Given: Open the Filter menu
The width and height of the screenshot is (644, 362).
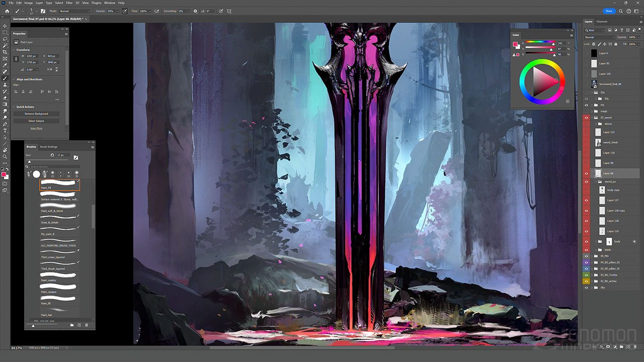Looking at the screenshot, I should click(69, 3).
